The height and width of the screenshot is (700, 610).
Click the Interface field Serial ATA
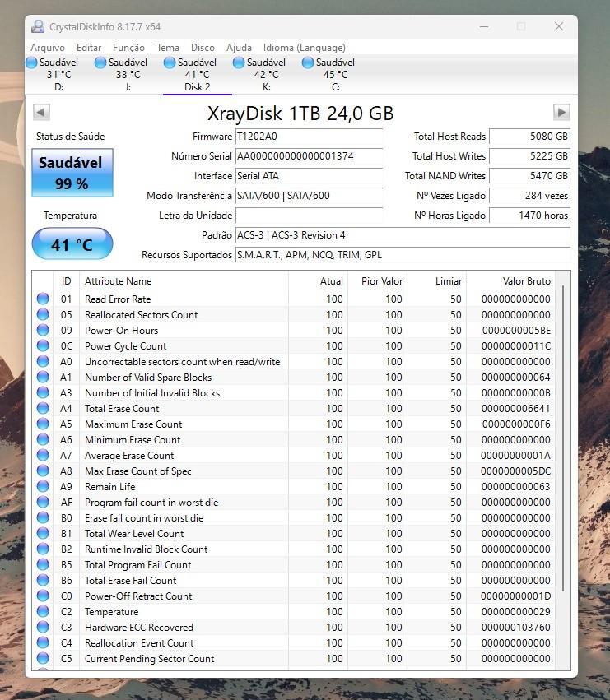pyautogui.click(x=309, y=176)
